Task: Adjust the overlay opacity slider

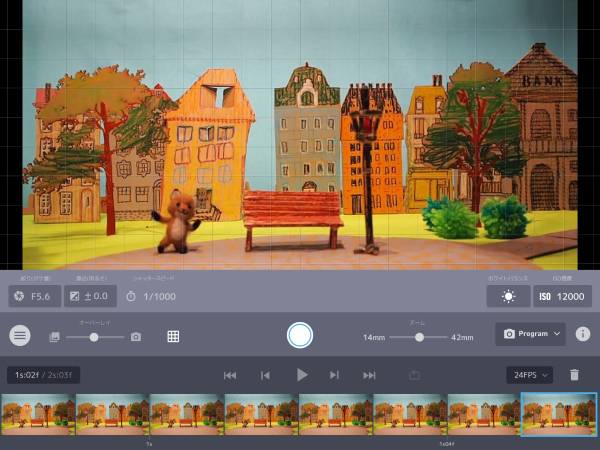Action: click(x=94, y=337)
